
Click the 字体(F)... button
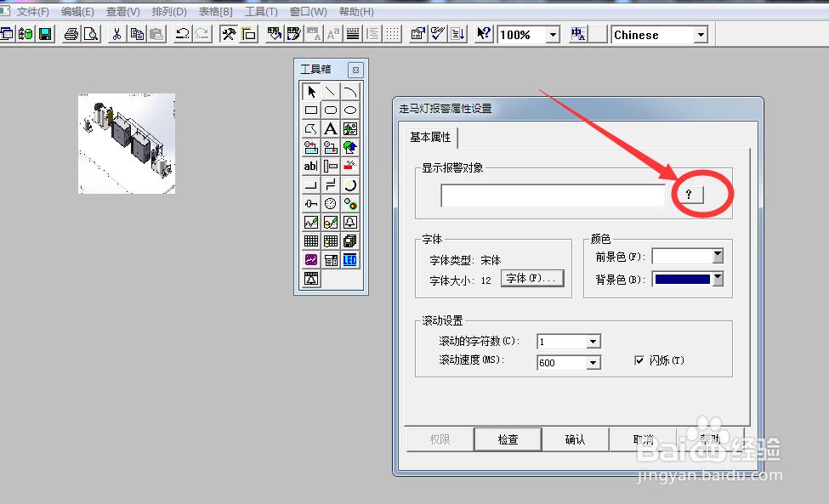pos(532,279)
